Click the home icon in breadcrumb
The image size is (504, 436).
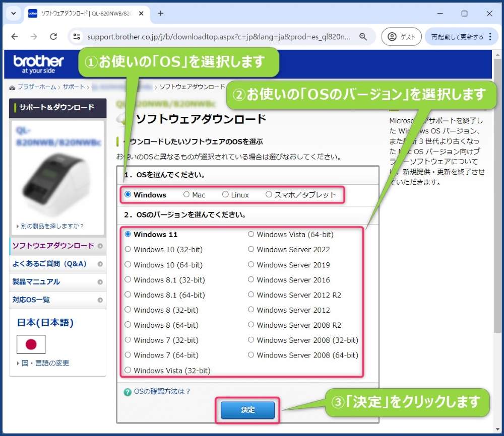12,87
